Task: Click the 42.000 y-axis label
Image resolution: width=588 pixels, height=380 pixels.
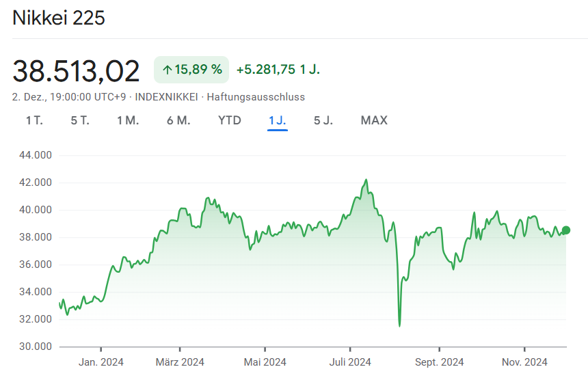Action: point(36,182)
